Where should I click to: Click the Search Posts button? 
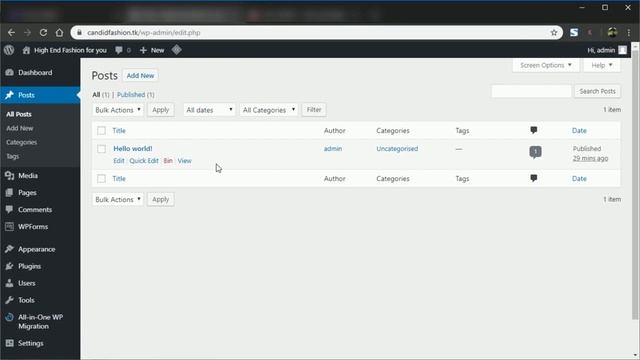pos(597,91)
